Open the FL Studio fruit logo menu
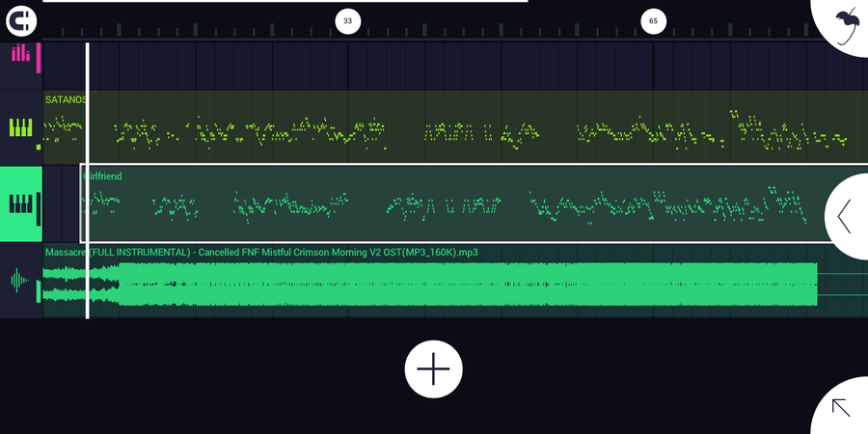 [x=845, y=25]
